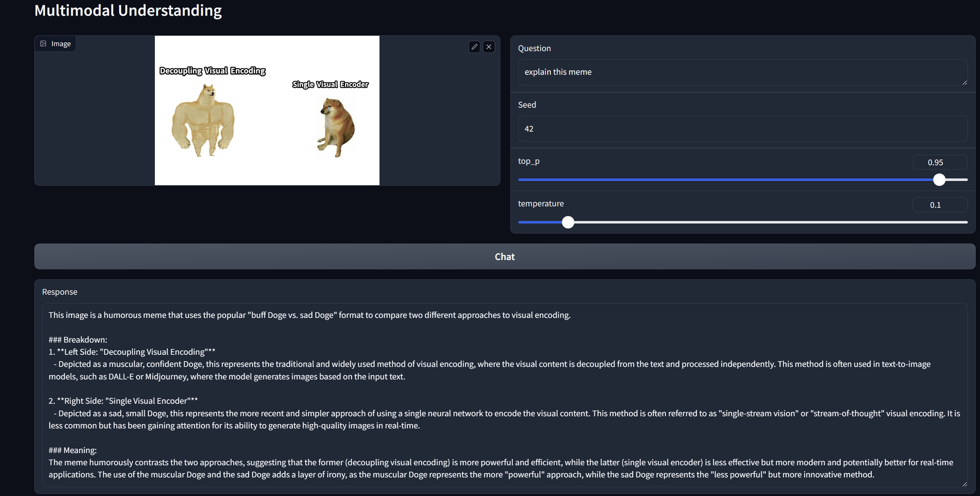Grab the temperature slider handle
Image resolution: width=980 pixels, height=496 pixels.
(568, 222)
